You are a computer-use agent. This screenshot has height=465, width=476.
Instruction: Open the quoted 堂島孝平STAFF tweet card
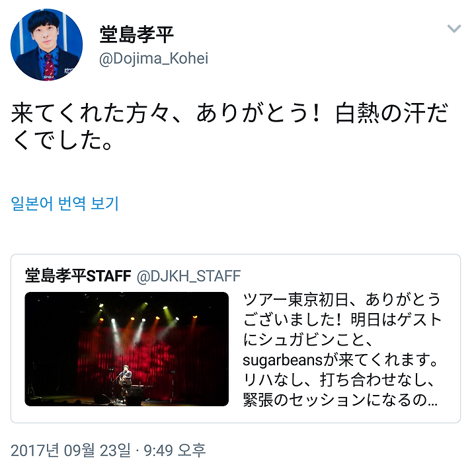235,338
